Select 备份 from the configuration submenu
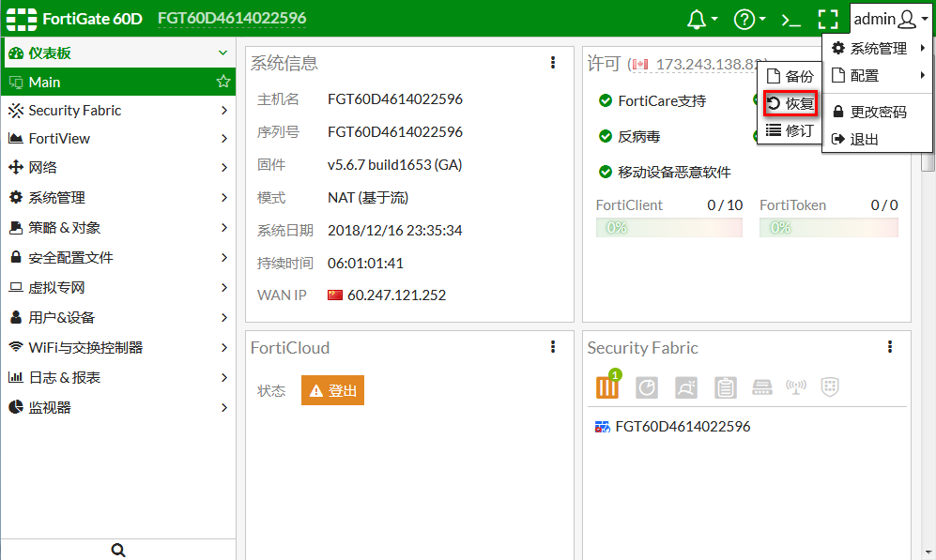Screen dimensions: 936x560 (x=790, y=77)
